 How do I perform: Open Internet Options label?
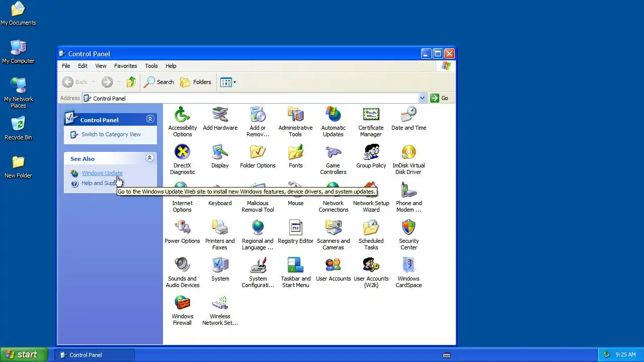(x=182, y=207)
